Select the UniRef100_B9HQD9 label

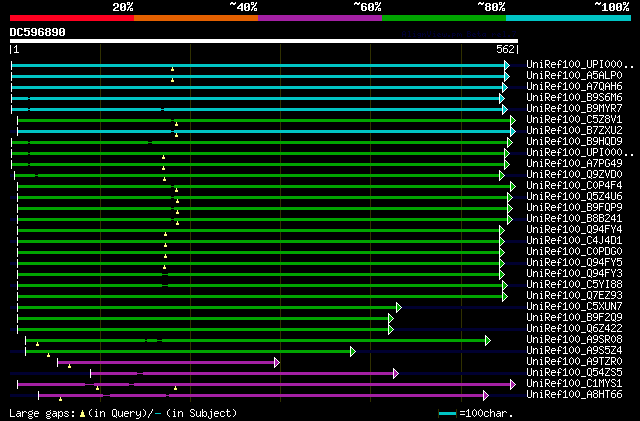tap(574, 142)
